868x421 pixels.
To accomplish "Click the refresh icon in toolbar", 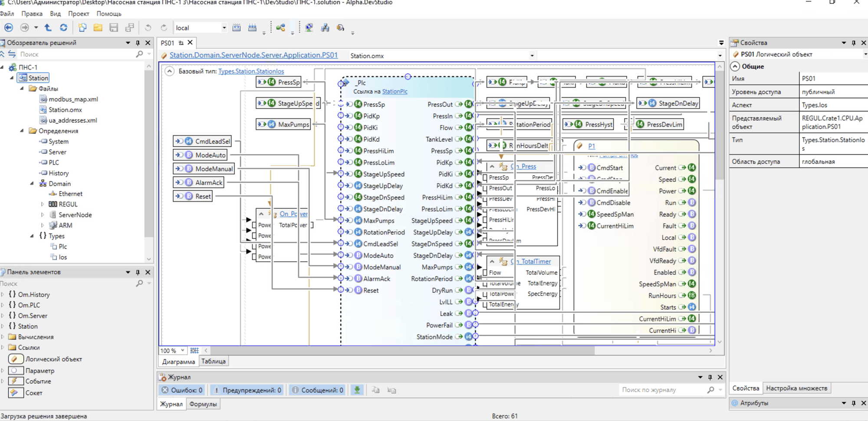I will coord(63,28).
